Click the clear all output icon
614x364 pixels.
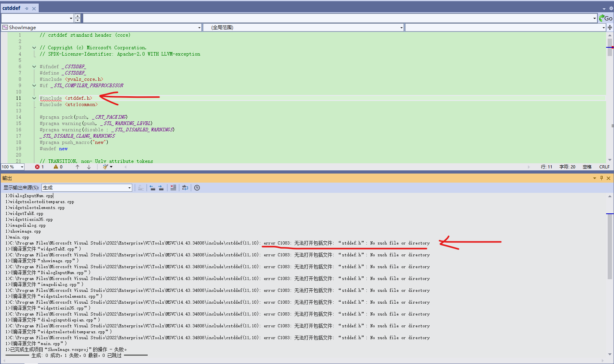pyautogui.click(x=173, y=188)
